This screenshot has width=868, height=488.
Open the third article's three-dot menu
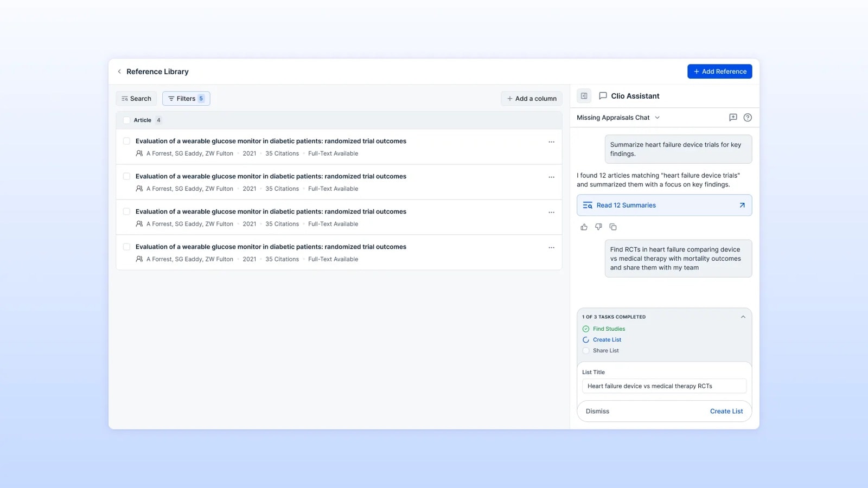pos(551,213)
